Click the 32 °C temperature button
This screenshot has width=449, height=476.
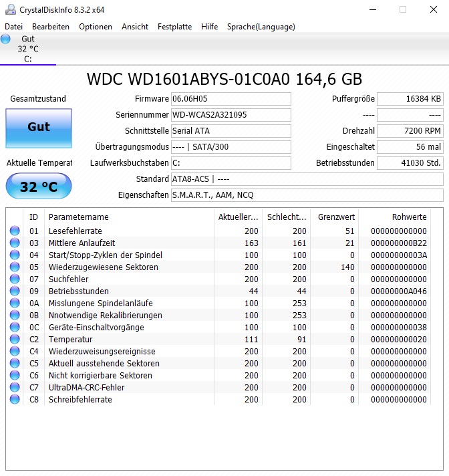[x=39, y=186]
